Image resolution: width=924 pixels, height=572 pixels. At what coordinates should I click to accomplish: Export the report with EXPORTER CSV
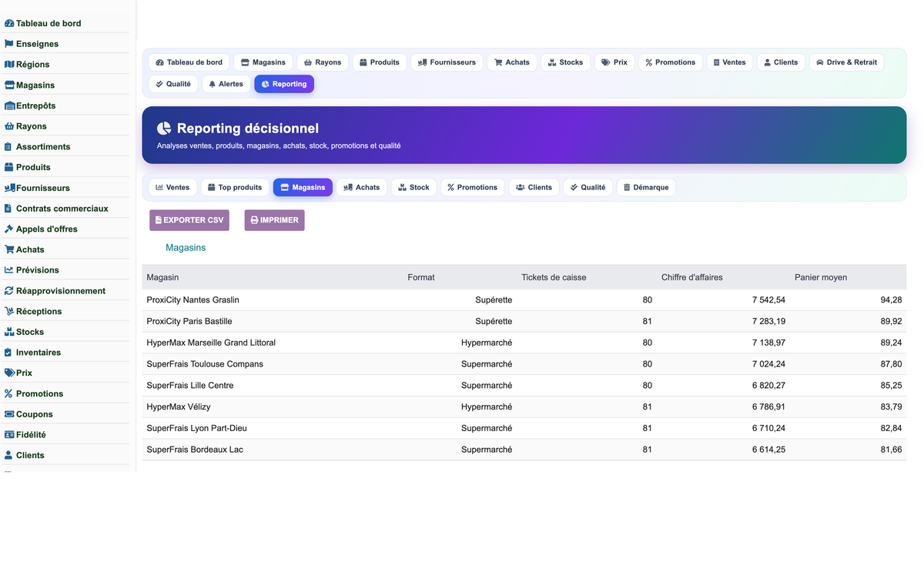click(189, 220)
